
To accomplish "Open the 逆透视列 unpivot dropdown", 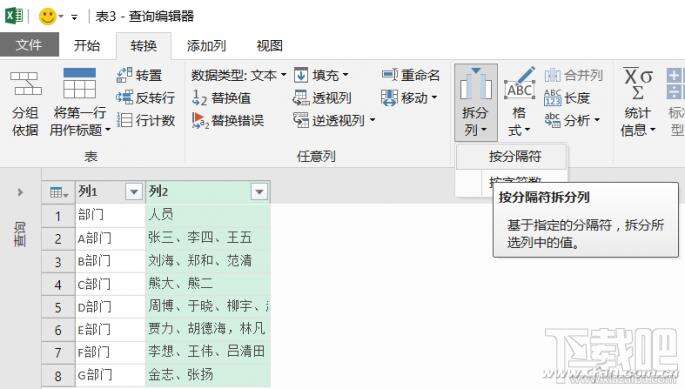I will (334, 120).
